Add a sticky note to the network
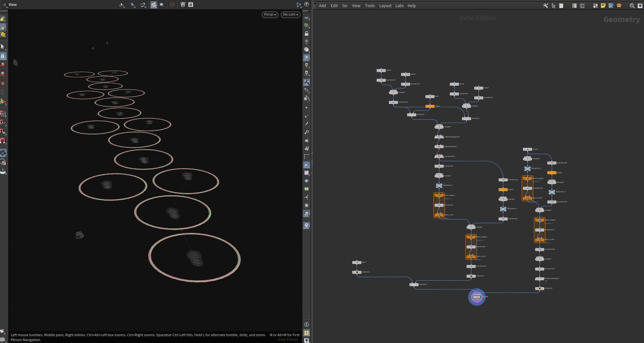644x343 pixels. tap(603, 6)
